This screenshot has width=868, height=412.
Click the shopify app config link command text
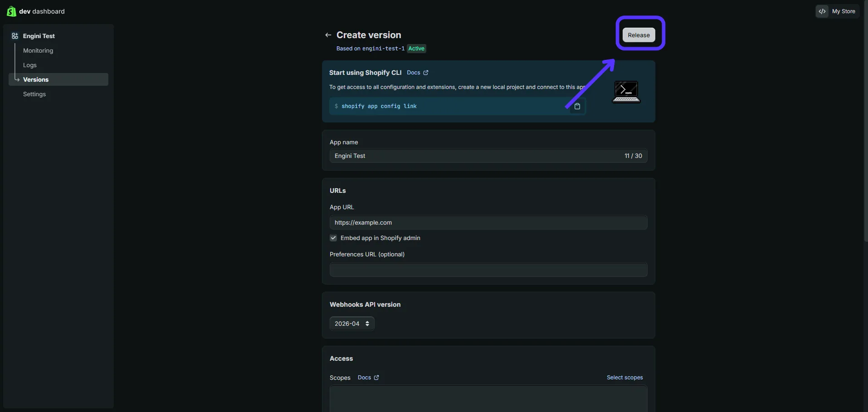pos(379,106)
